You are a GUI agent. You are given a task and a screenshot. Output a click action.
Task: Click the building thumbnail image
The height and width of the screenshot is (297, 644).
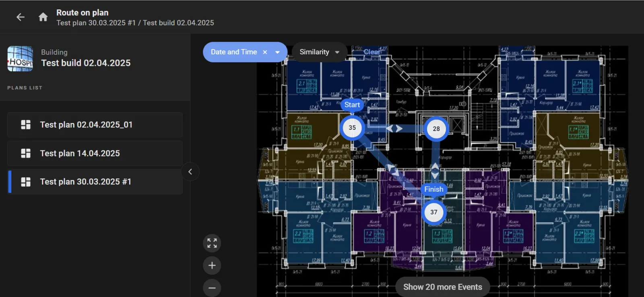(20, 59)
